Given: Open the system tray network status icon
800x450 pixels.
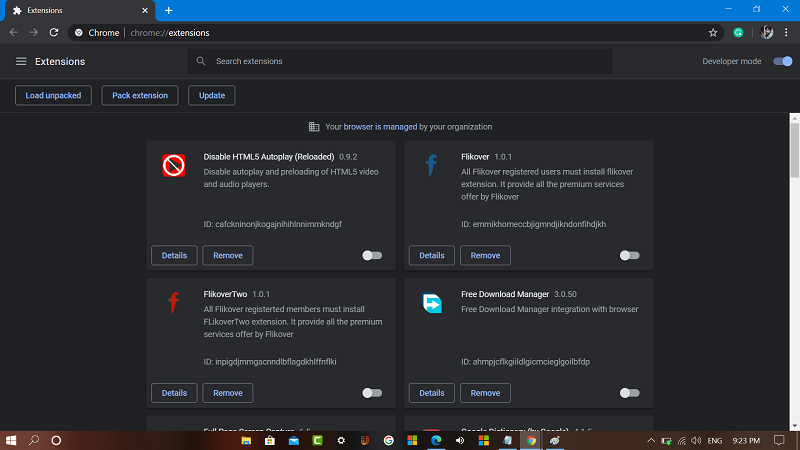Looking at the screenshot, I should click(x=682, y=440).
